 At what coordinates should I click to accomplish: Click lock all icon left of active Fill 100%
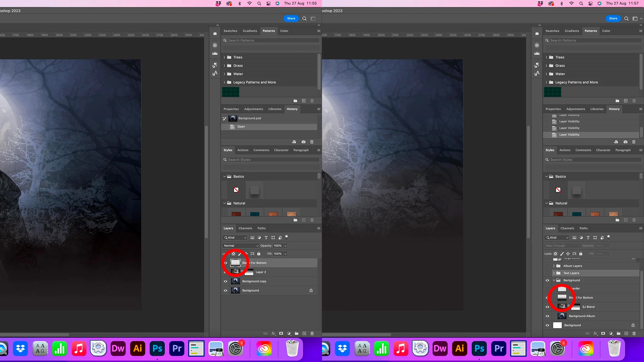259,254
